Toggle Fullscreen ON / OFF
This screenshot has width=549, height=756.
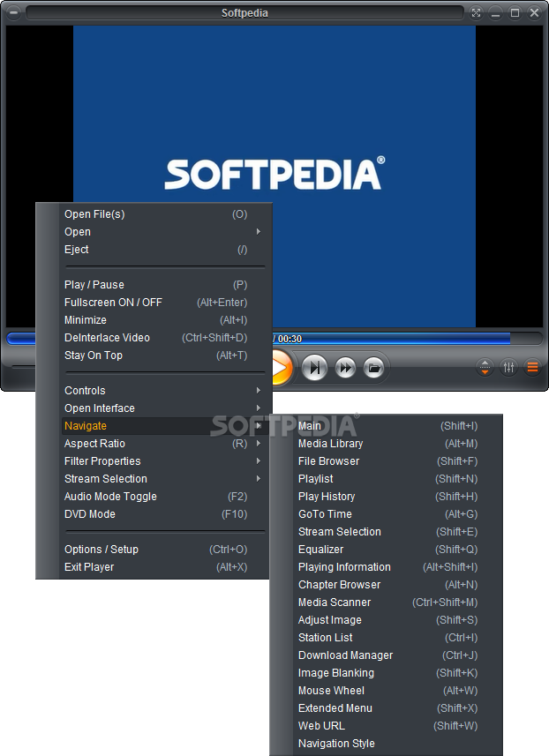point(164,303)
